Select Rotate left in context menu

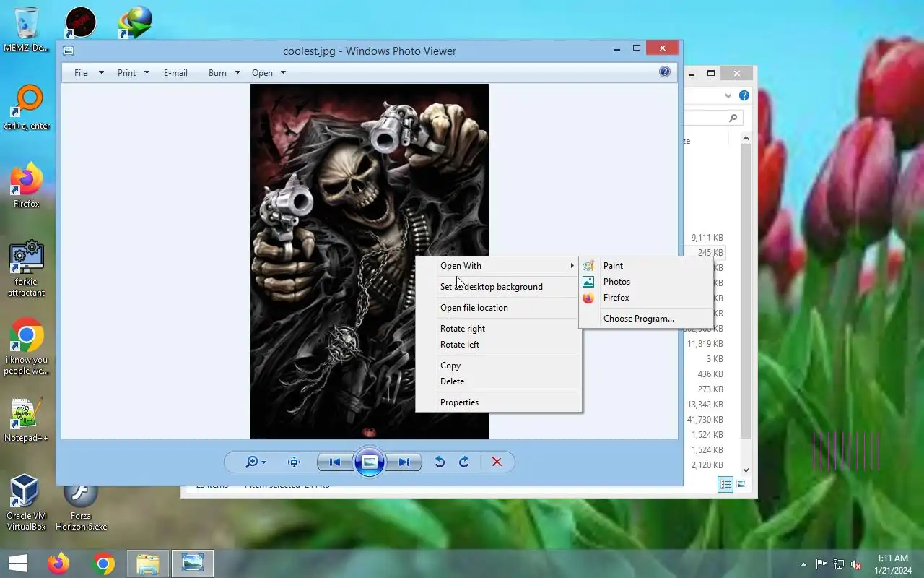[x=498, y=345]
